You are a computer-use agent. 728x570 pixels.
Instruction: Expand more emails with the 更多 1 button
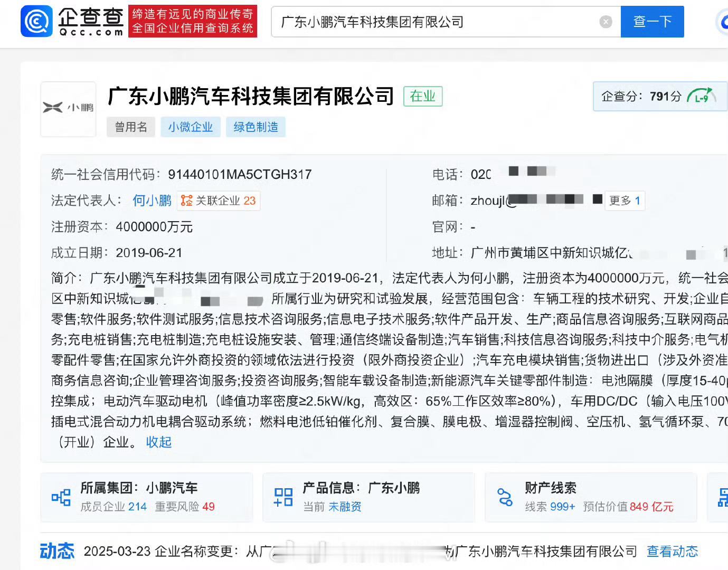coord(625,201)
